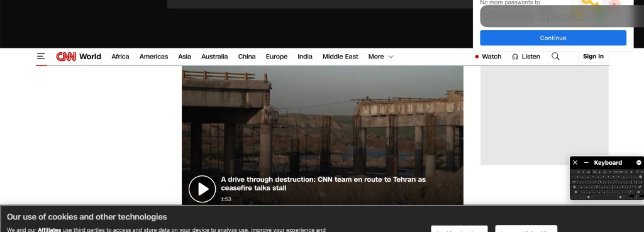This screenshot has height=232, width=644.
Task: Click the blue Continue button
Action: point(553,38)
